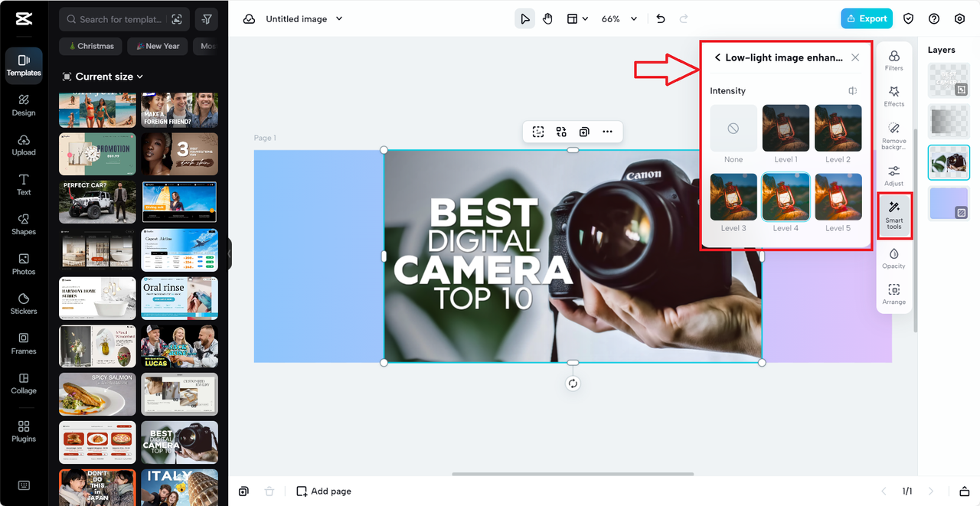Open the Stickers panel
The image size is (980, 506).
point(24,304)
